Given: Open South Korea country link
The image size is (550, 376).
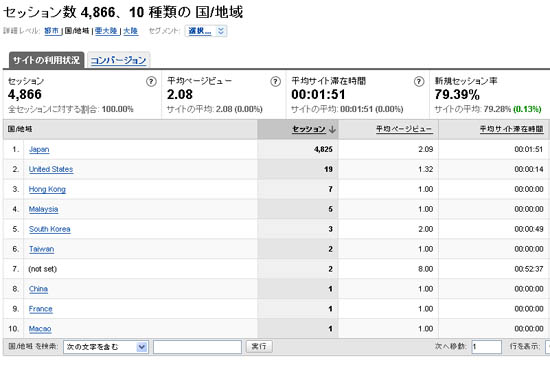Looking at the screenshot, I should [x=49, y=229].
